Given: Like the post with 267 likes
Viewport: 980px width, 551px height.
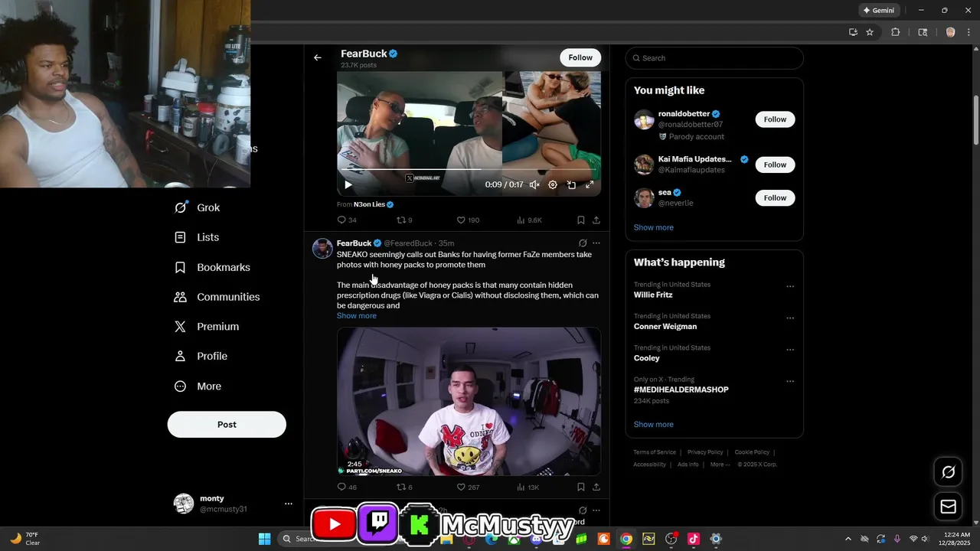Looking at the screenshot, I should point(468,487).
